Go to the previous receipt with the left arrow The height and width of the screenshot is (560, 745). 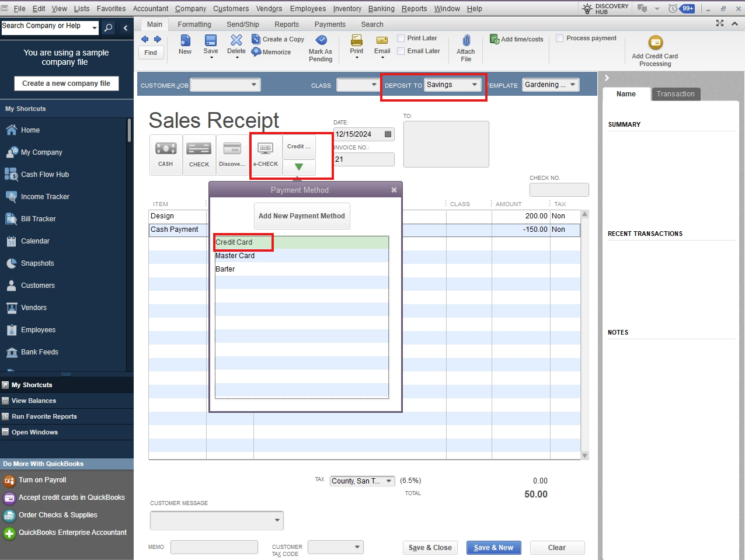pos(145,39)
